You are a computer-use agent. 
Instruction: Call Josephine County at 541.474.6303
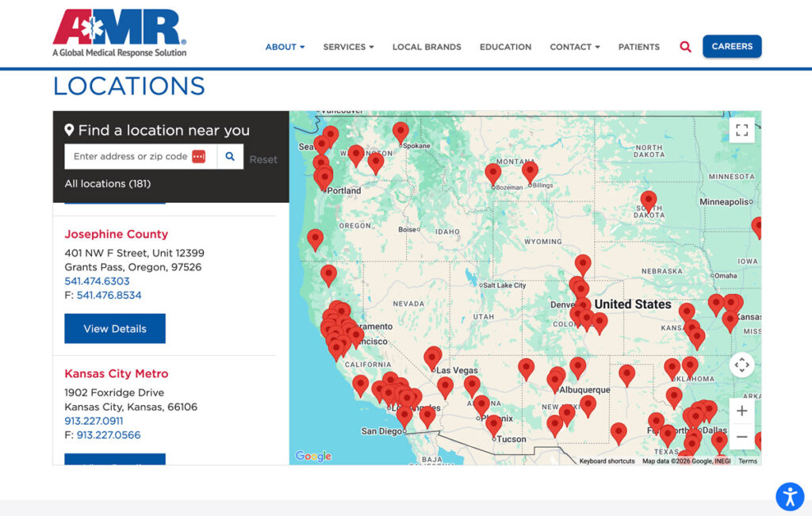tap(97, 281)
